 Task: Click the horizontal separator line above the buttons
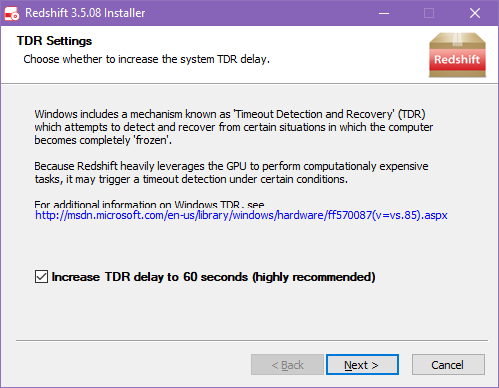(x=252, y=340)
